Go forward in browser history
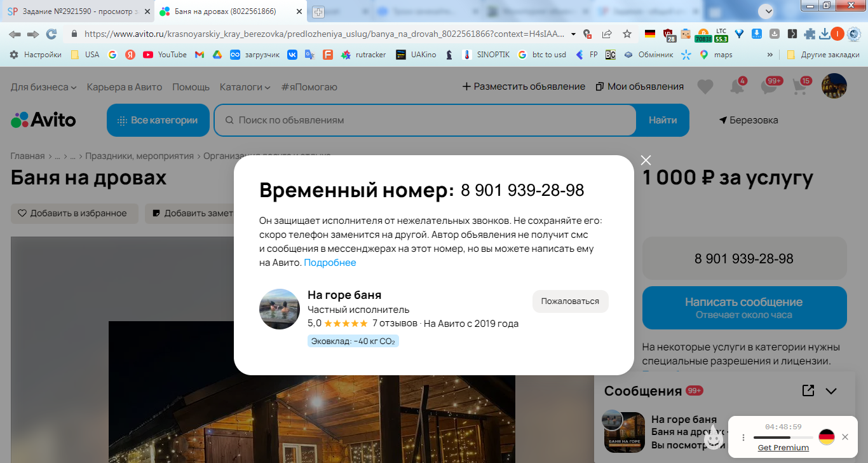Viewport: 868px width, 463px height. (33, 34)
